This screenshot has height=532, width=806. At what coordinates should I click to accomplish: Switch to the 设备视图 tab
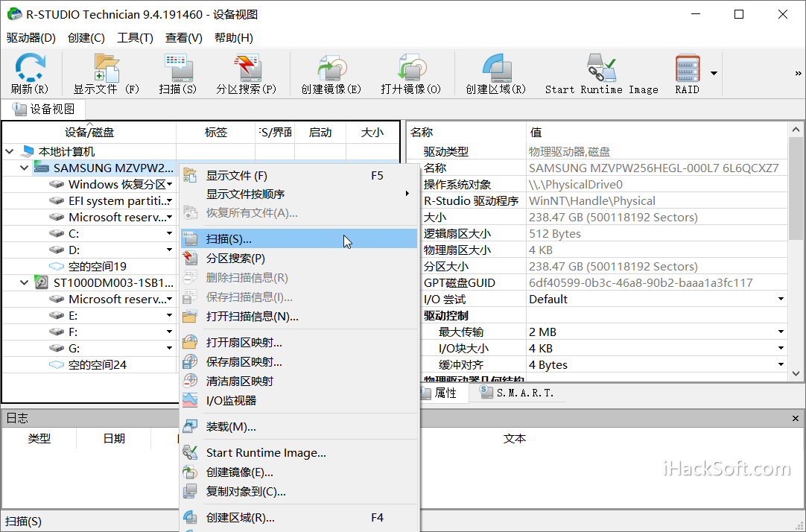click(44, 109)
